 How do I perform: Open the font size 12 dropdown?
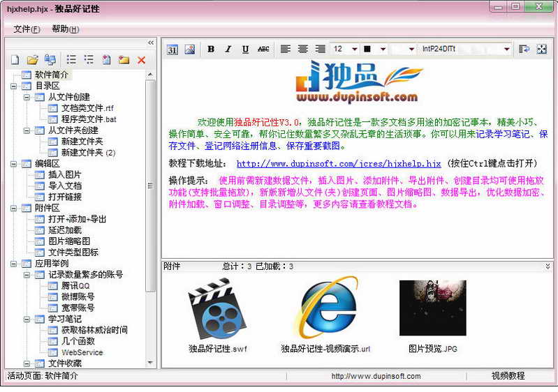pos(355,49)
